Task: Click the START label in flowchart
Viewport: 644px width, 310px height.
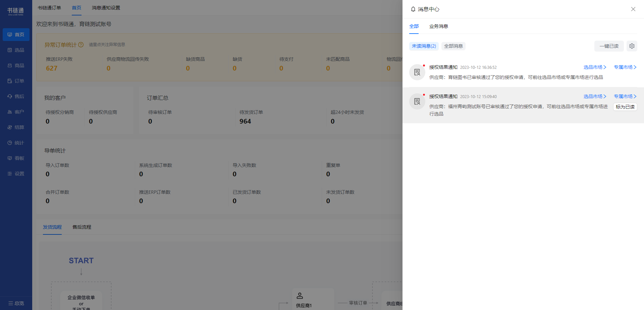Action: [81, 261]
